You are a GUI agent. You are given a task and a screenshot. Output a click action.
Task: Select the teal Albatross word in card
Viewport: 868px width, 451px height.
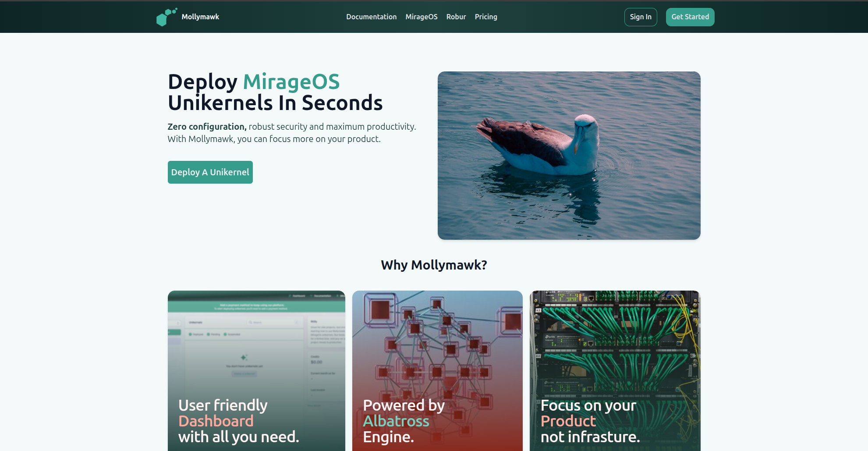pos(396,421)
